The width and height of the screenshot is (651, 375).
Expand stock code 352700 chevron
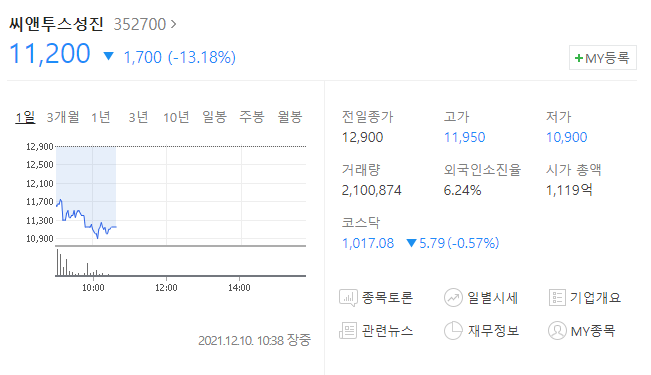point(174,24)
